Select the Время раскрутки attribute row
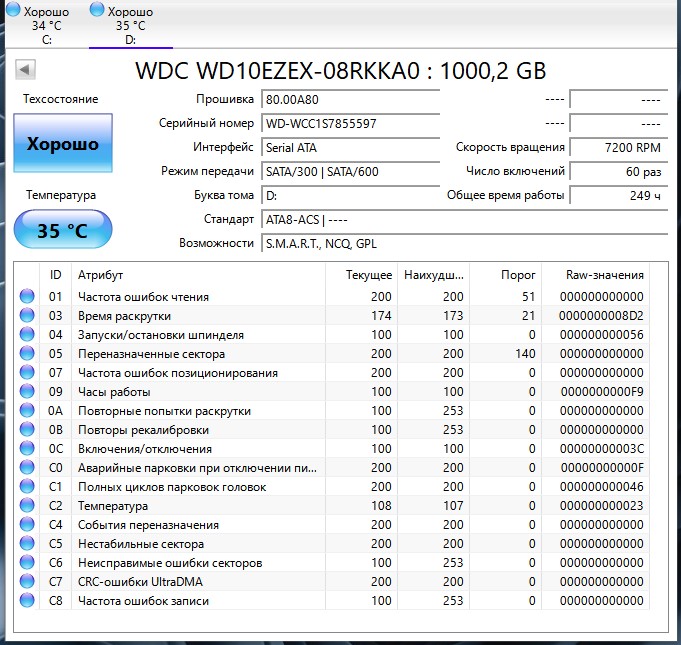Image resolution: width=681 pixels, height=645 pixels. click(x=200, y=316)
